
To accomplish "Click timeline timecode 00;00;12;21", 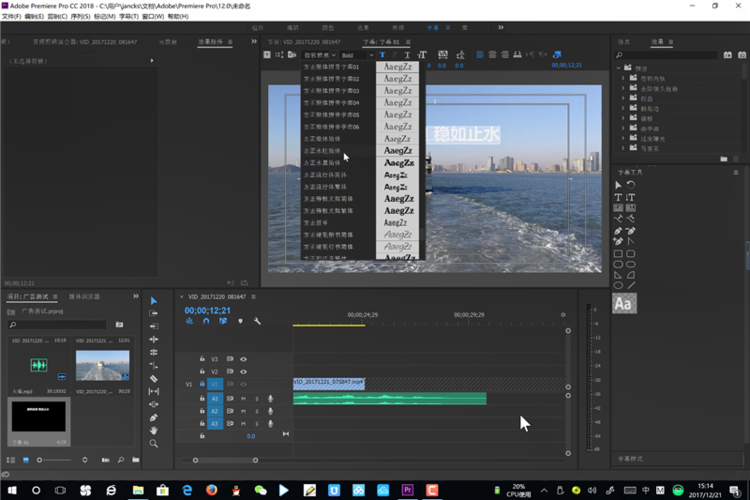I will (208, 311).
